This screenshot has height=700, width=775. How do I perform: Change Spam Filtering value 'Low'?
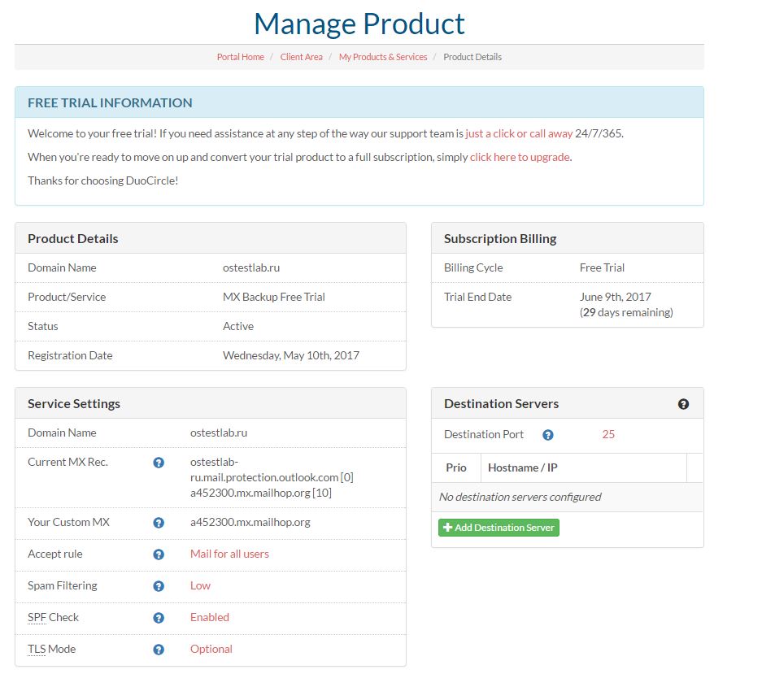tap(200, 585)
